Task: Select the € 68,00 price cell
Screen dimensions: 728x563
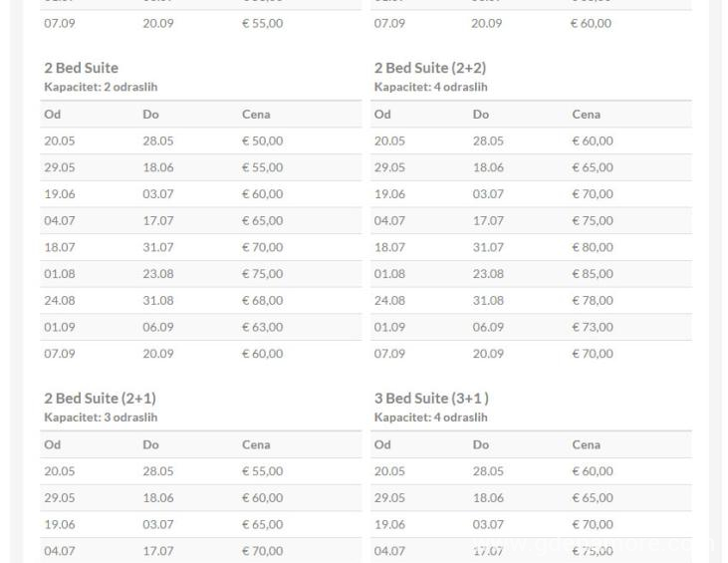Action: pos(262,301)
